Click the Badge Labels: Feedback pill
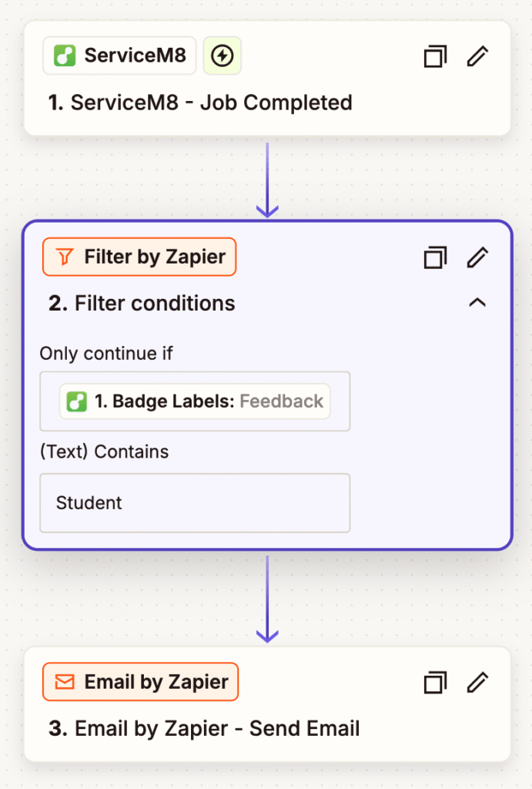 pos(195,401)
